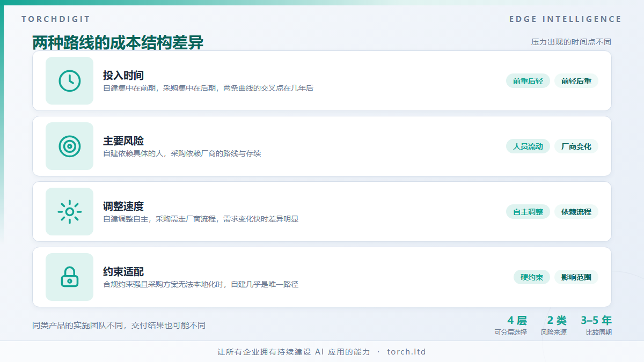Click the EDGE INTELLIGENCE header text
644x362 pixels.
[x=566, y=19]
